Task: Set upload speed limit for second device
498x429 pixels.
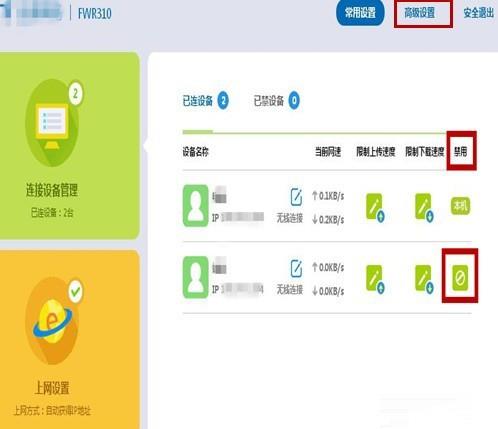Action: tap(375, 279)
